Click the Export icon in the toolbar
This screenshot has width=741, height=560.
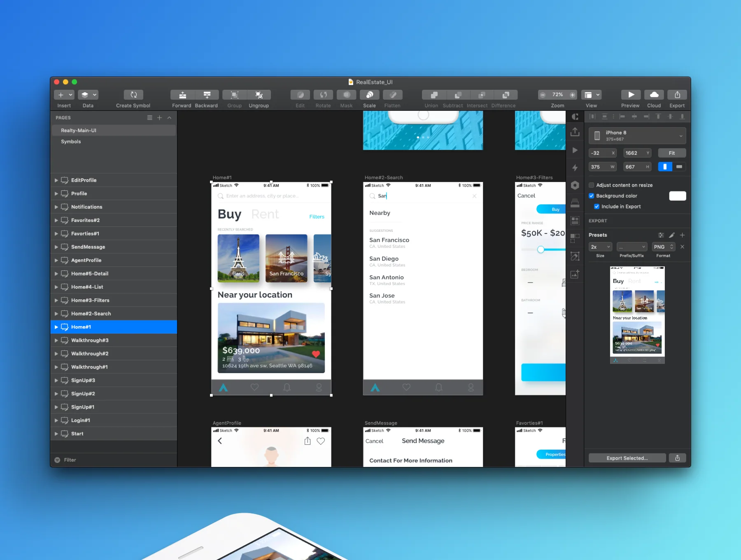[x=677, y=95]
